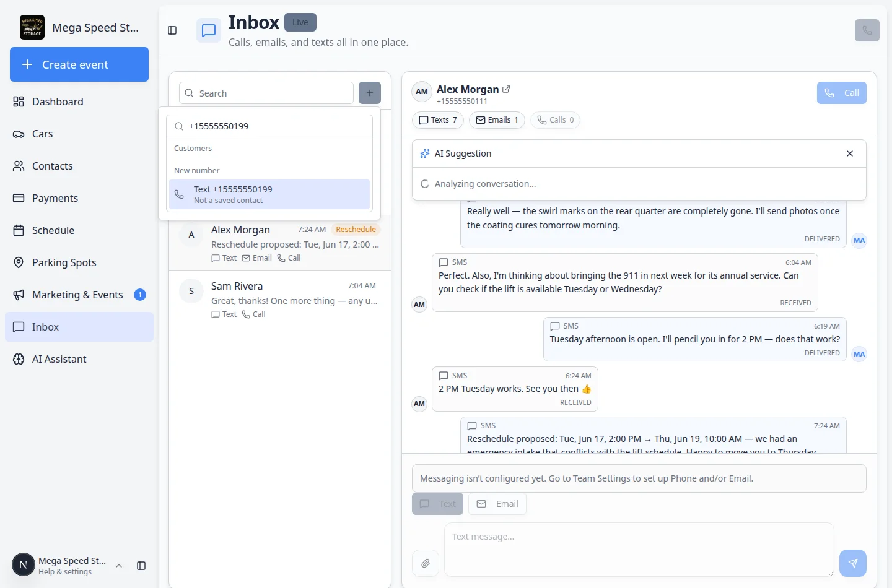Click 'Messaging isn't configured yet' notice
Image resolution: width=892 pixels, height=588 pixels.
639,478
